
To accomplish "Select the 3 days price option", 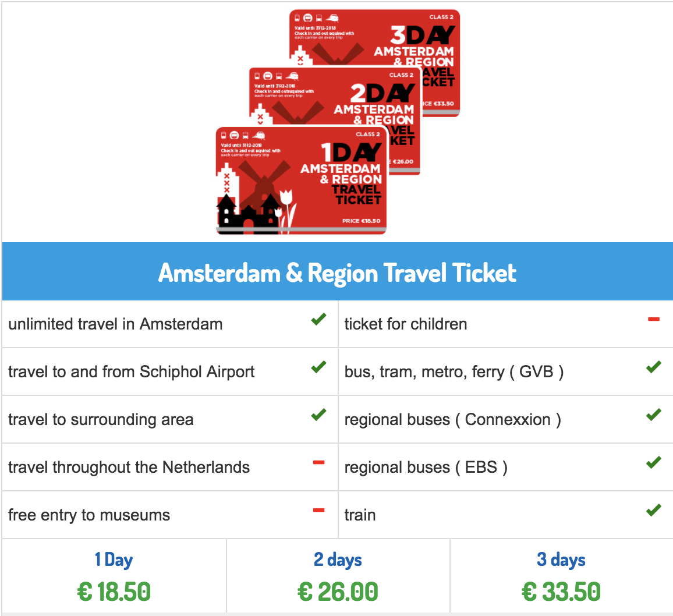I will click(x=561, y=576).
